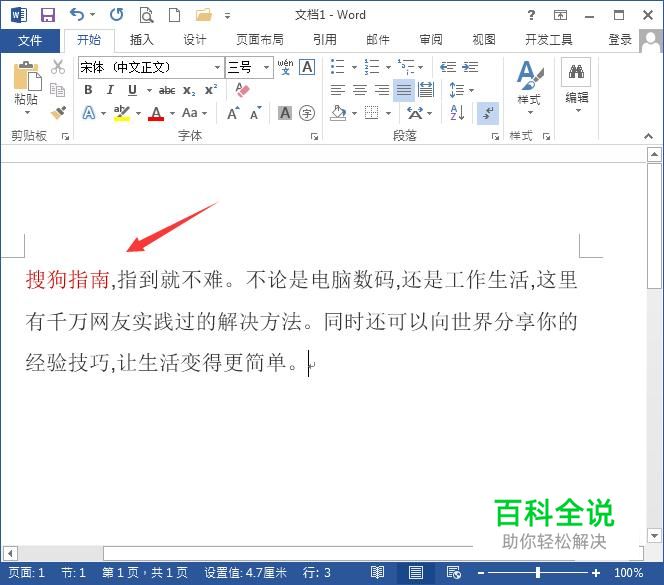Switch to Web Layout view in status bar
Image resolution: width=664 pixels, height=585 pixels.
tap(454, 572)
